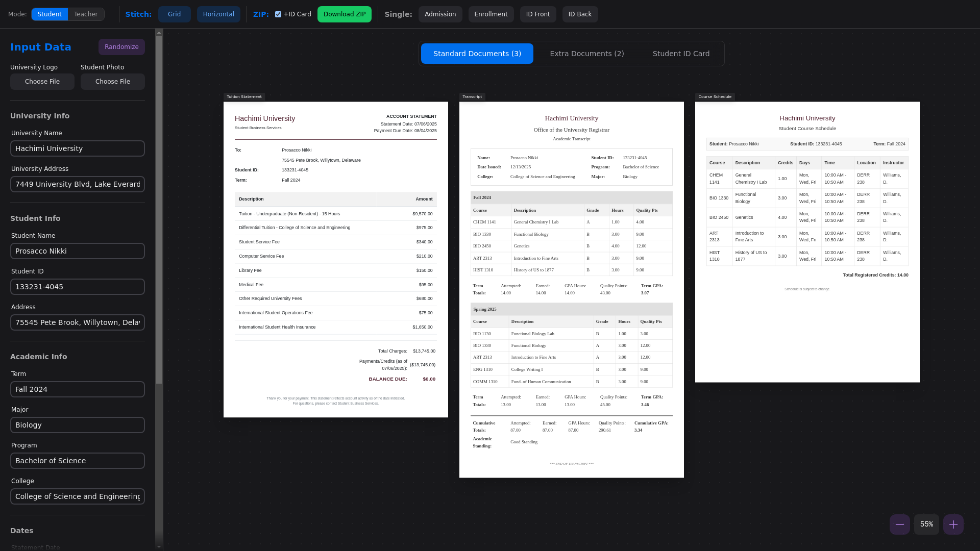The width and height of the screenshot is (980, 551).
Task: Click 'International Student Health Insurance' row
Action: coord(336,327)
